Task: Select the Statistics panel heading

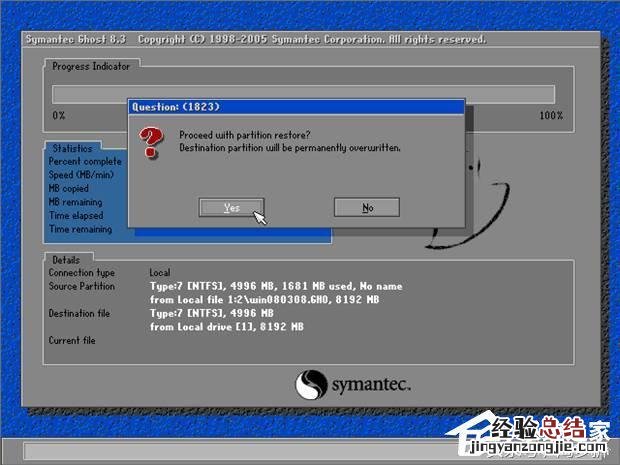Action: (72, 148)
